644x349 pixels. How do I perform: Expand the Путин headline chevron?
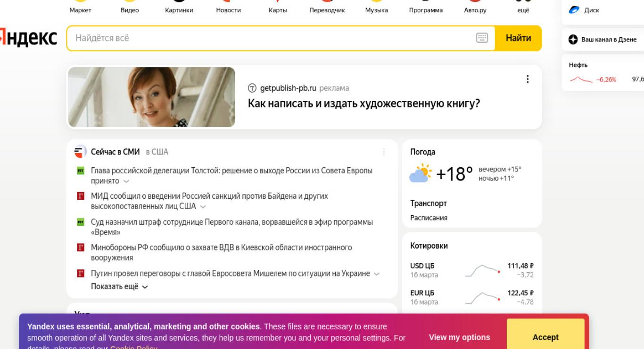click(376, 274)
